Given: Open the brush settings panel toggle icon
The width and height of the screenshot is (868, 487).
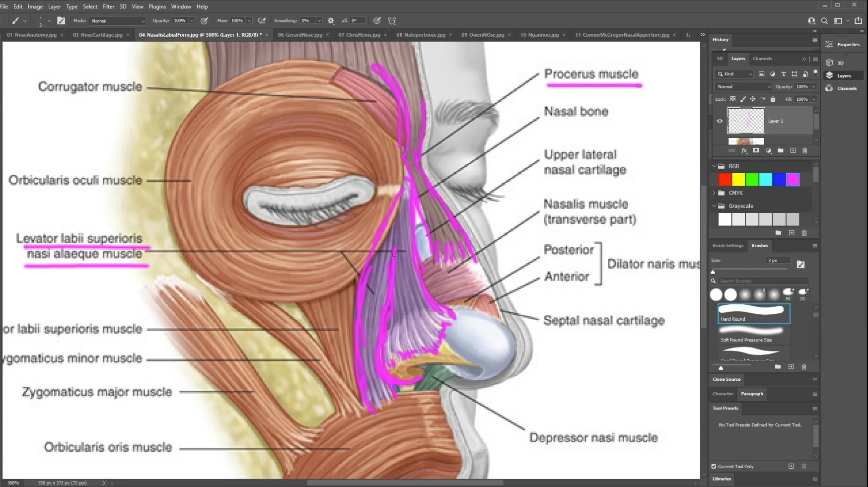Looking at the screenshot, I should coord(61,21).
